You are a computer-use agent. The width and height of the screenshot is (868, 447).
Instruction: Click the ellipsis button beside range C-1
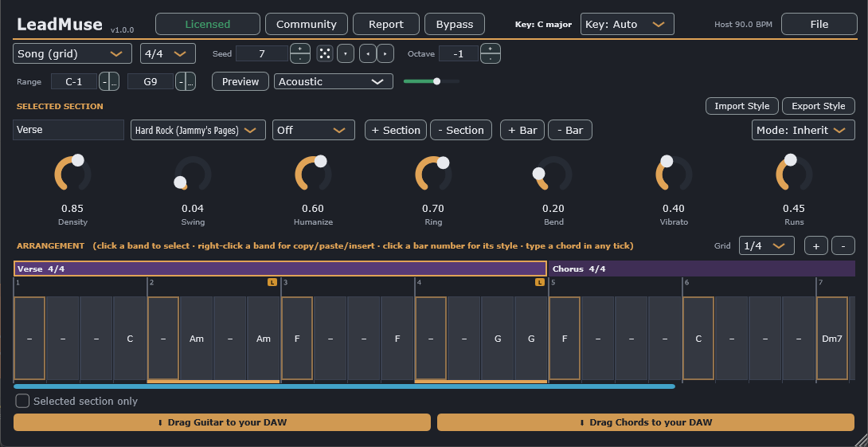pos(114,81)
